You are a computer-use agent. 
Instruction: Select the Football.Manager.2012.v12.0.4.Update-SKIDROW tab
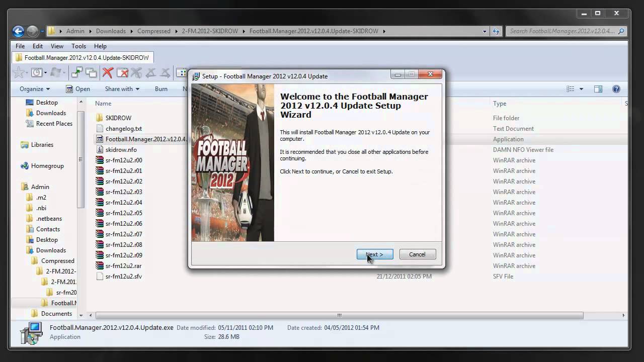[x=83, y=58]
